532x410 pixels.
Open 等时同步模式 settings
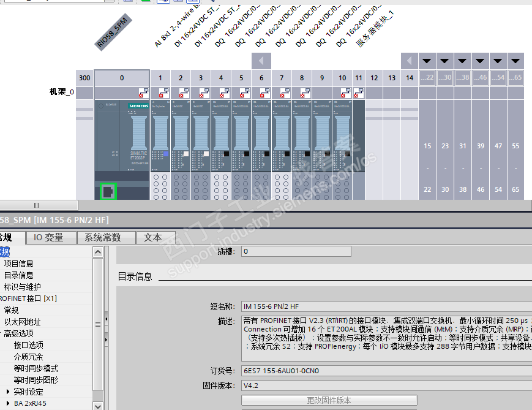pyautogui.click(x=36, y=368)
